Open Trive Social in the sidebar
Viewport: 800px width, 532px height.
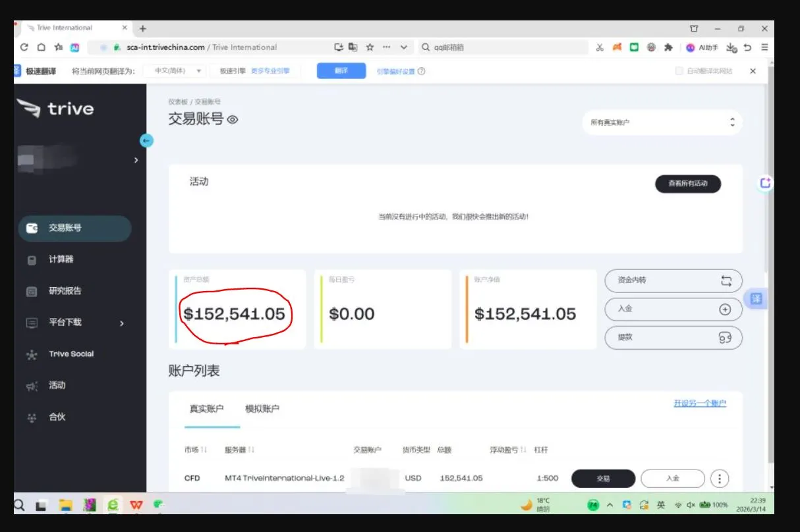(71, 354)
